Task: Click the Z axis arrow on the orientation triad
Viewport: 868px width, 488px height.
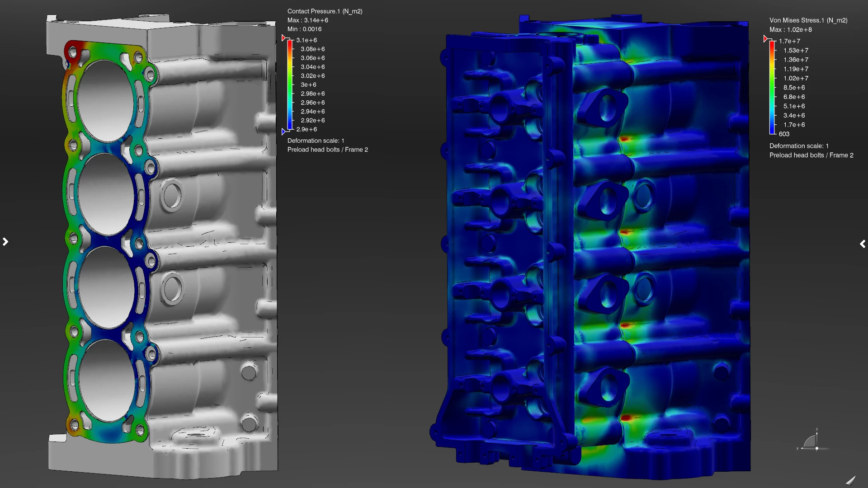Action: coord(816,433)
